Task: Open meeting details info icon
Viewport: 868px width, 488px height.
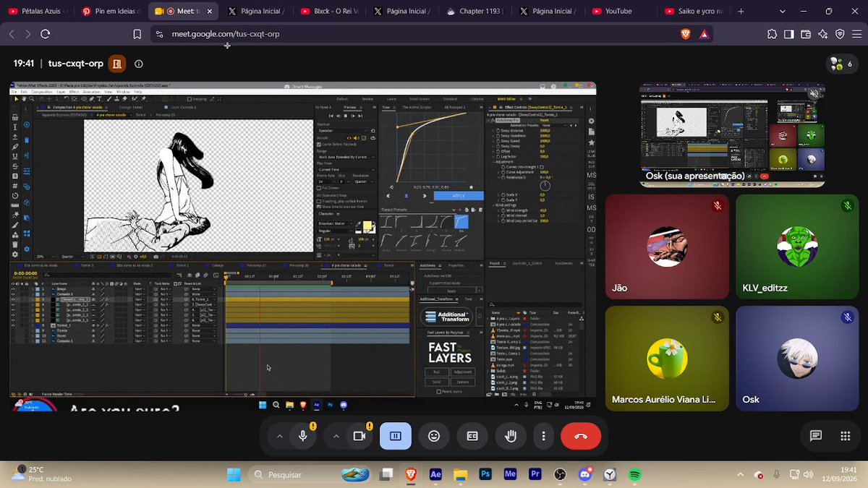Action: 139,64
